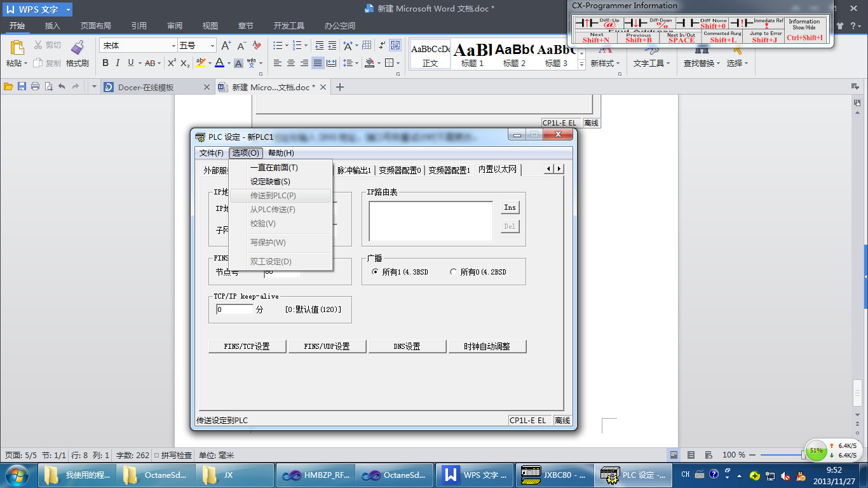The width and height of the screenshot is (868, 488).
Task: Open the font name dropdown showing 宋体
Action: click(173, 46)
